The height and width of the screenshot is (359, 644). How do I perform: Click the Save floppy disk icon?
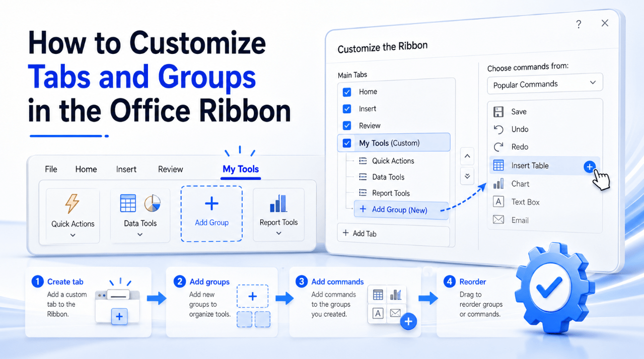pos(498,112)
